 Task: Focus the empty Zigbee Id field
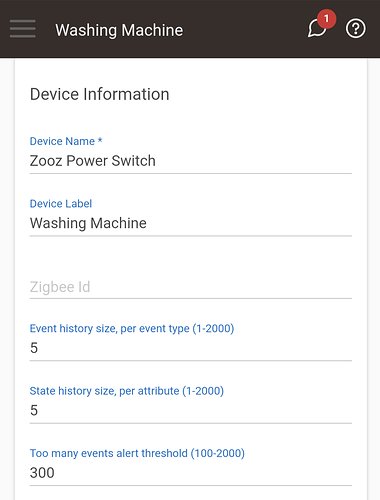pos(191,287)
